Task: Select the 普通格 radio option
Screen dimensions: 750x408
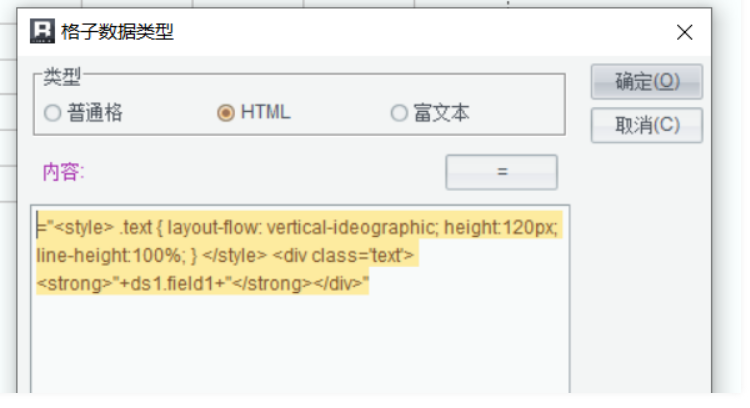Action: 53,113
